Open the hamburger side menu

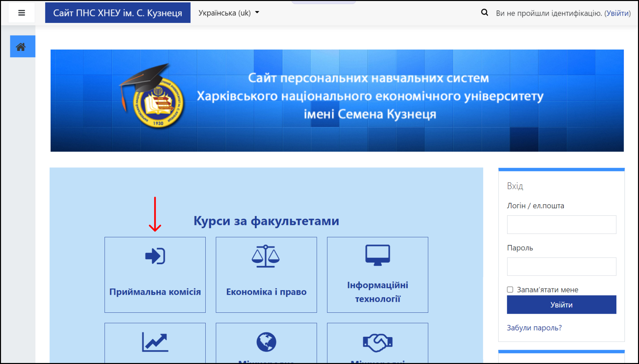pos(22,13)
